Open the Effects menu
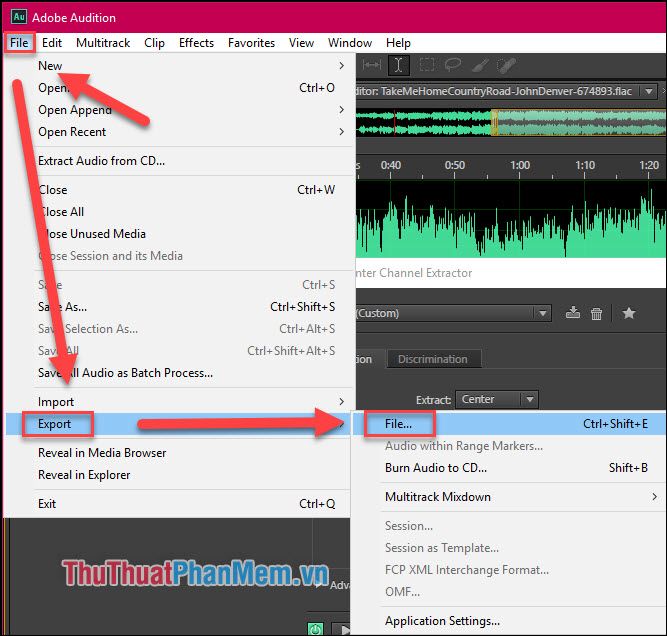This screenshot has width=667, height=636. coord(196,43)
